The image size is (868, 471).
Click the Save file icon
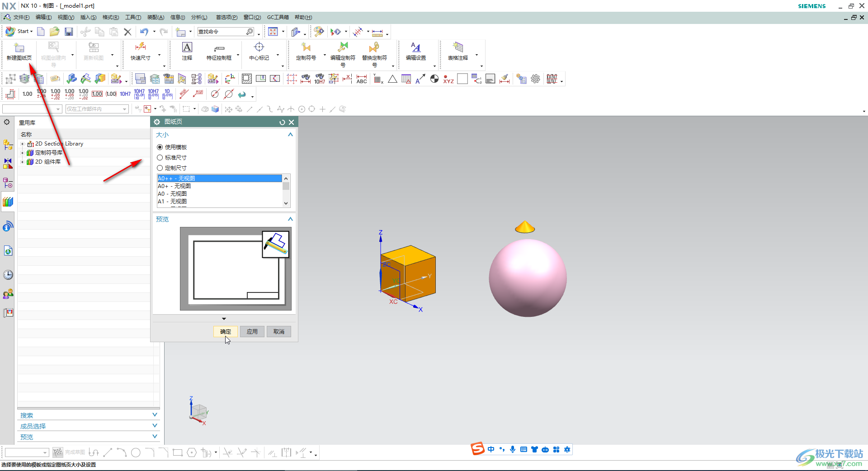69,32
